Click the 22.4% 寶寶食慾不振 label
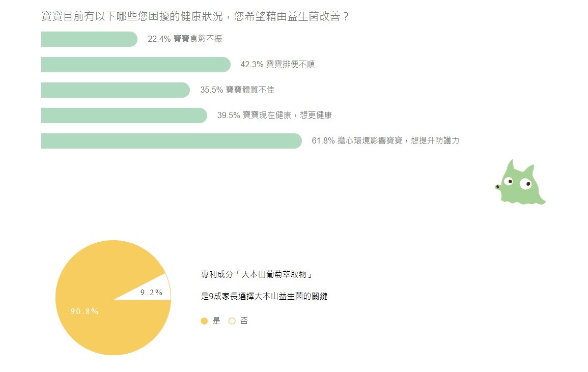588x372 pixels. (185, 39)
